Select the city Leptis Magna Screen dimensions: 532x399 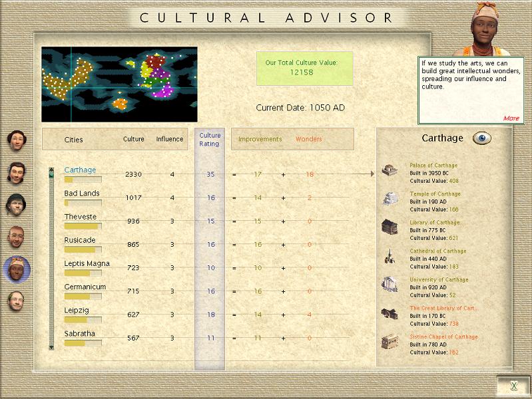point(87,263)
